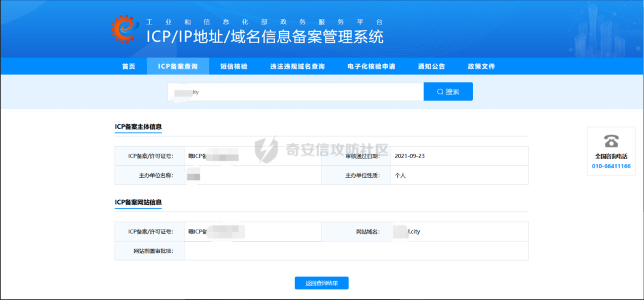The image size is (644, 300).
Task: Click the 主办单位性质 value 个人
Action: 400,175
